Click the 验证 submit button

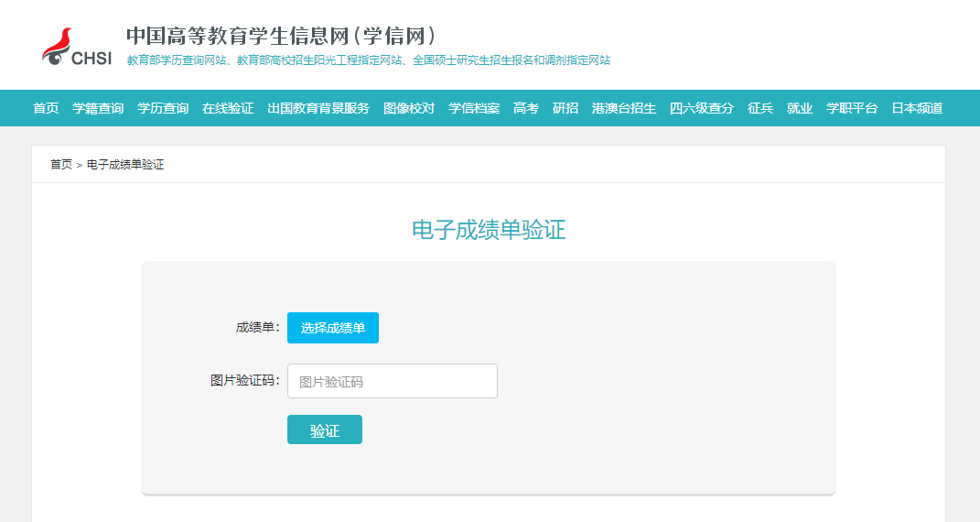coord(325,430)
